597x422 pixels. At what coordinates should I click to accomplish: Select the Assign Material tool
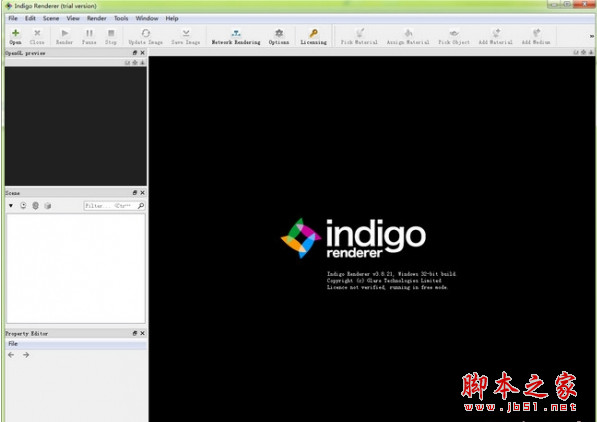tap(408, 37)
